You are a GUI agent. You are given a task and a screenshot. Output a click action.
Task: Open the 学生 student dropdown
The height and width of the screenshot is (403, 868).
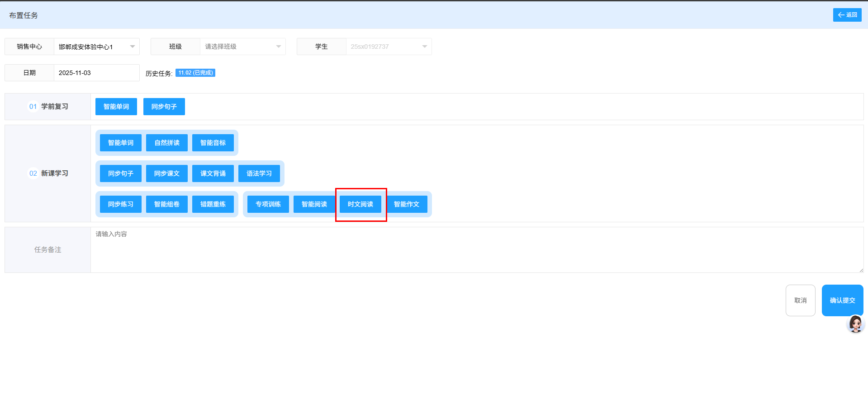(389, 47)
